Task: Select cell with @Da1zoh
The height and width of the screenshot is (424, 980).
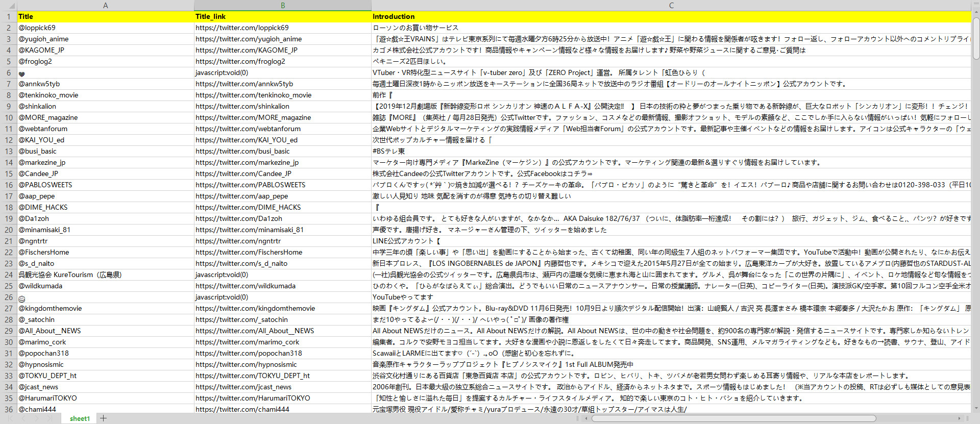Action: point(106,218)
